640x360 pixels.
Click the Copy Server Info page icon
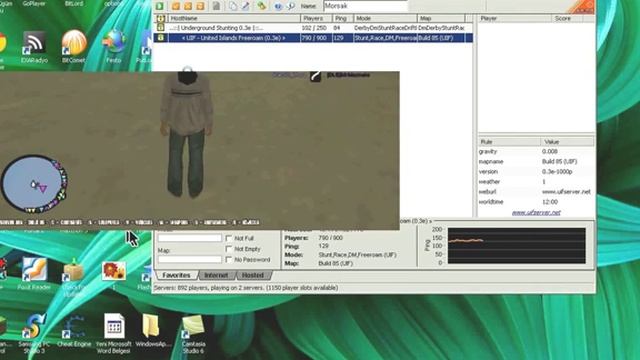233,6
